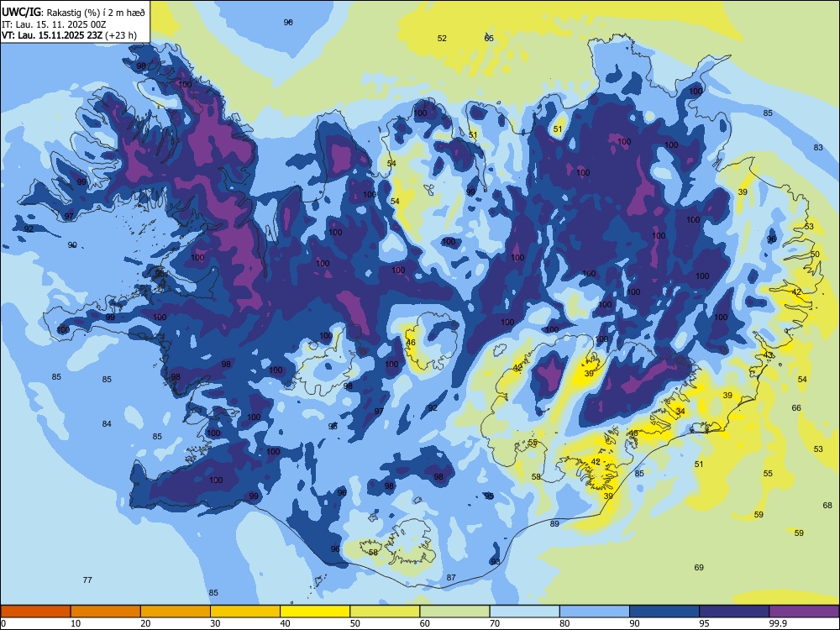Click the low humidity value '34'
This screenshot has height=630, width=840.
click(x=680, y=412)
